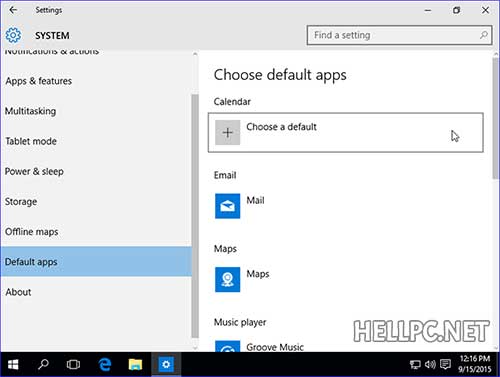The image size is (500, 377).
Task: Click the sidebar vertical scrollbar
Action: [x=195, y=216]
